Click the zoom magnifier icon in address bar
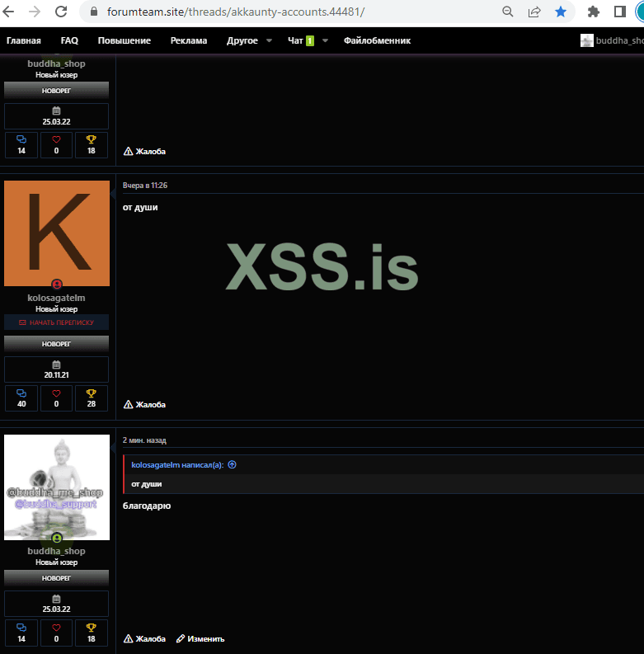This screenshot has width=644, height=654. click(x=508, y=12)
